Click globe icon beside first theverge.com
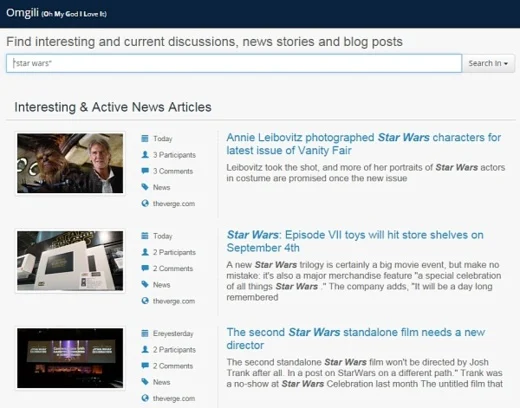Viewport: 520px width, 408px height. coord(145,203)
